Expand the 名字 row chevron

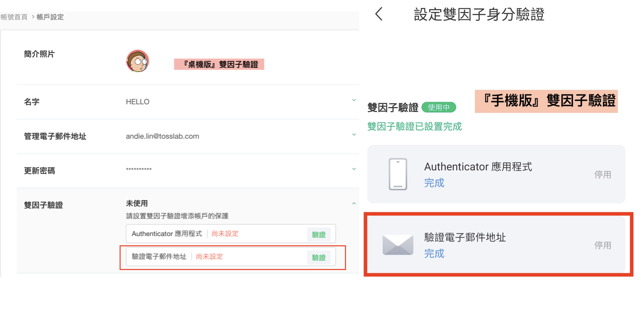[354, 101]
